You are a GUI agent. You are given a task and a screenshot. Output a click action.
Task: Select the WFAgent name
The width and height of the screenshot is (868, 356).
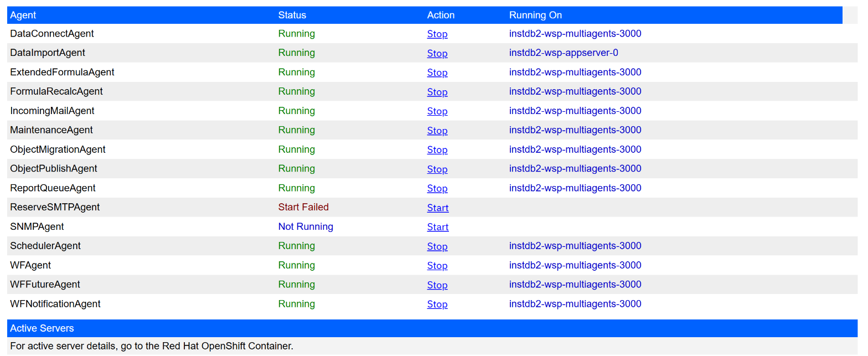(x=30, y=265)
